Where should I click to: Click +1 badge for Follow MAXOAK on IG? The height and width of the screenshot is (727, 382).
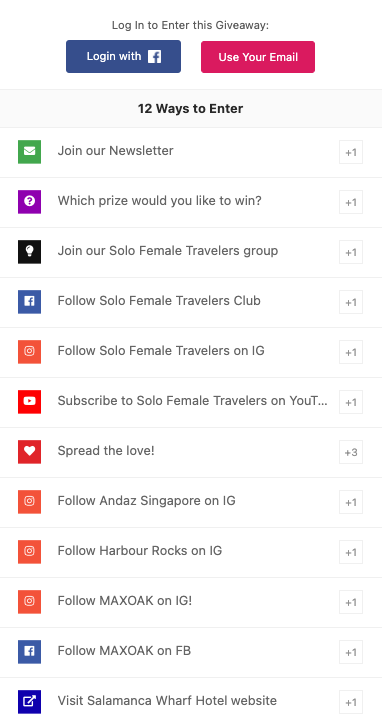pyautogui.click(x=351, y=602)
